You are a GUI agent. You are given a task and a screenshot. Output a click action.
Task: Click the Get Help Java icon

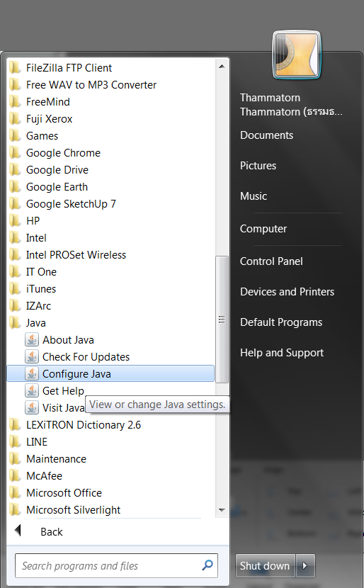tap(32, 391)
